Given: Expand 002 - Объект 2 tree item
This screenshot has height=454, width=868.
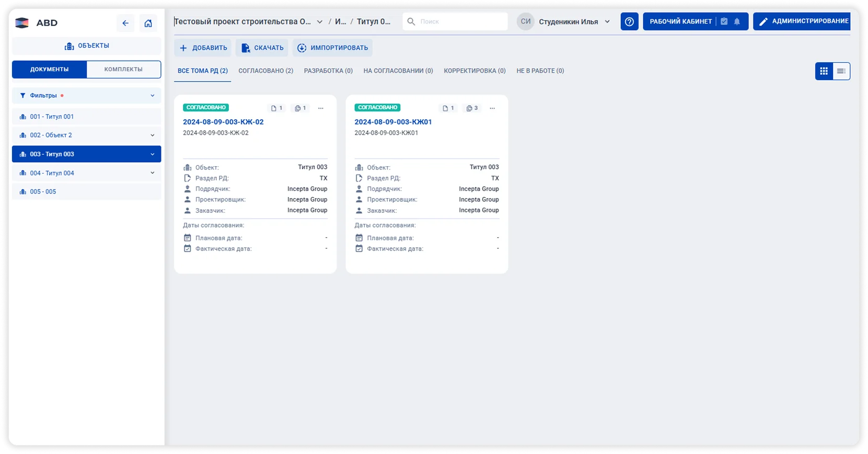Looking at the screenshot, I should click(x=152, y=135).
